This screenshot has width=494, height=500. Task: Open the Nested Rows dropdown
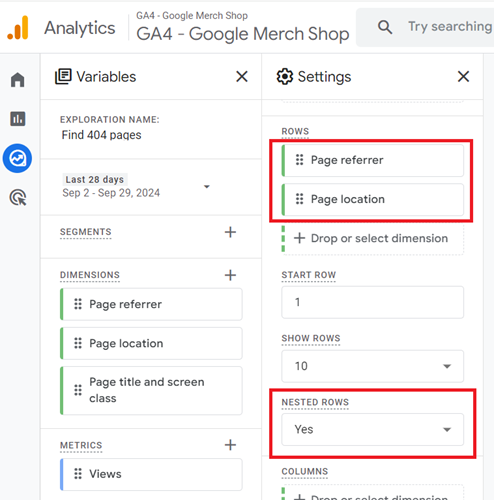(x=373, y=429)
